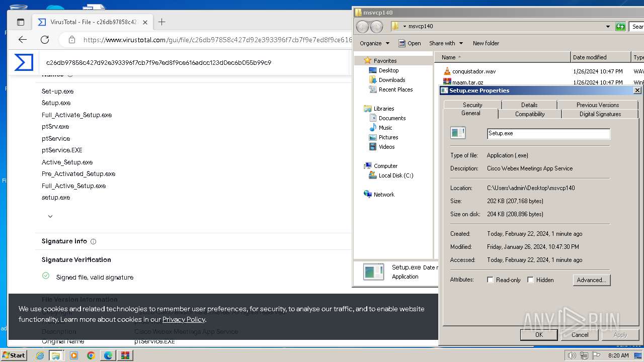The width and height of the screenshot is (644, 362).
Task: Go back in the Explorer window
Action: pos(362,27)
